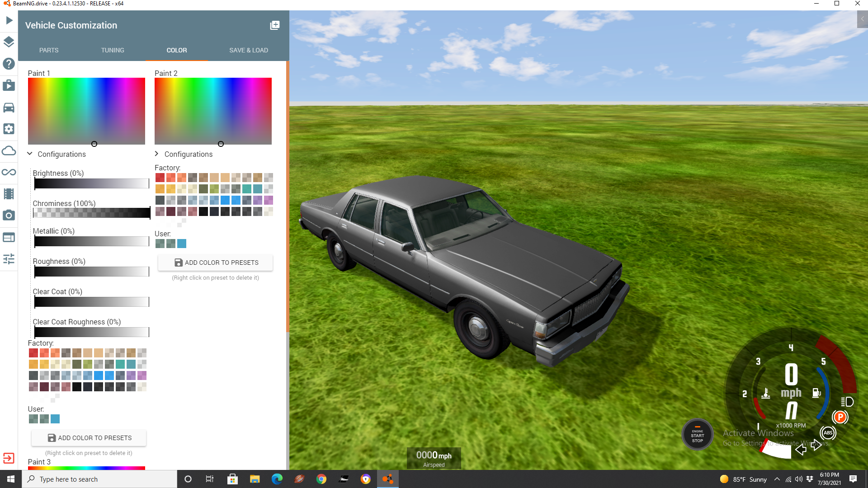Screen dimensions: 868x488
Task: Push the Engine Start Stop button
Action: 698,435
